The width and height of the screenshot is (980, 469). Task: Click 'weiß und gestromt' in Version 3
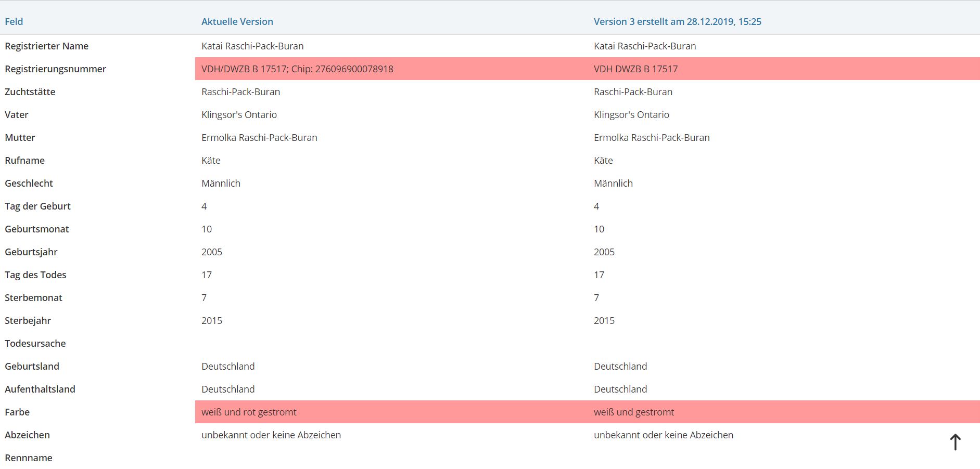pyautogui.click(x=634, y=412)
